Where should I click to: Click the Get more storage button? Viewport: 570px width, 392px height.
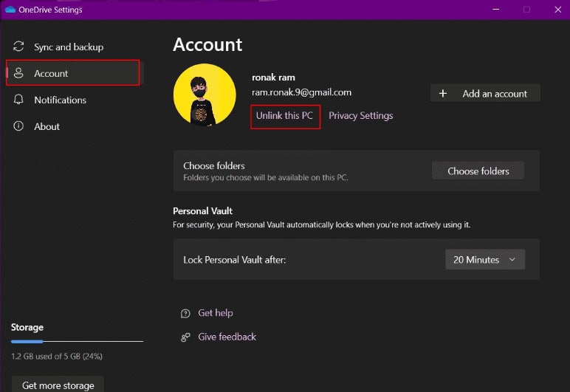coord(58,385)
